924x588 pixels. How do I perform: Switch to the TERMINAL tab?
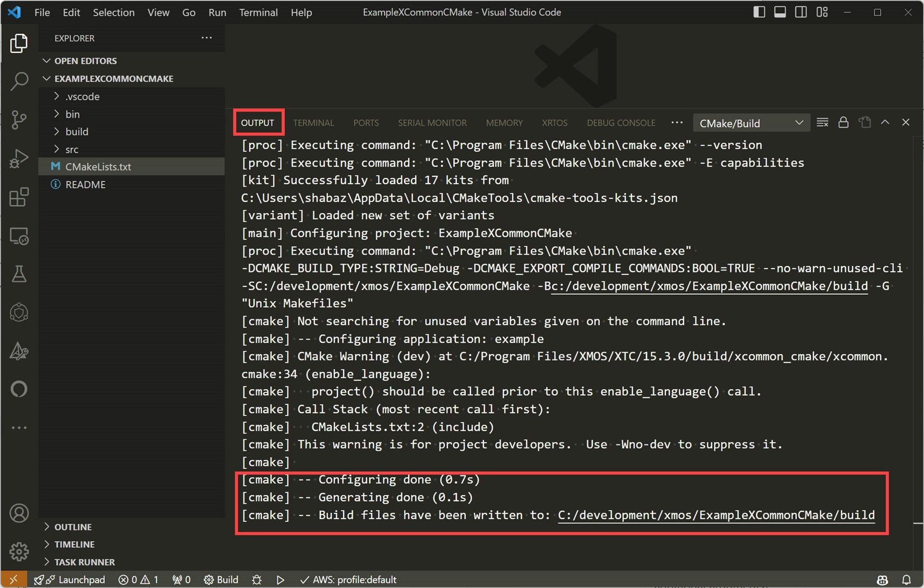313,123
